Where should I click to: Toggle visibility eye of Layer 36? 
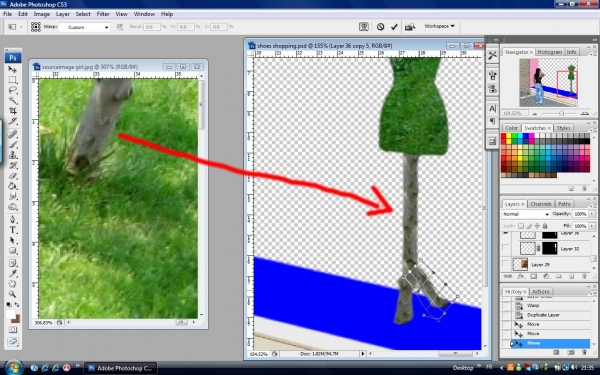coord(506,233)
